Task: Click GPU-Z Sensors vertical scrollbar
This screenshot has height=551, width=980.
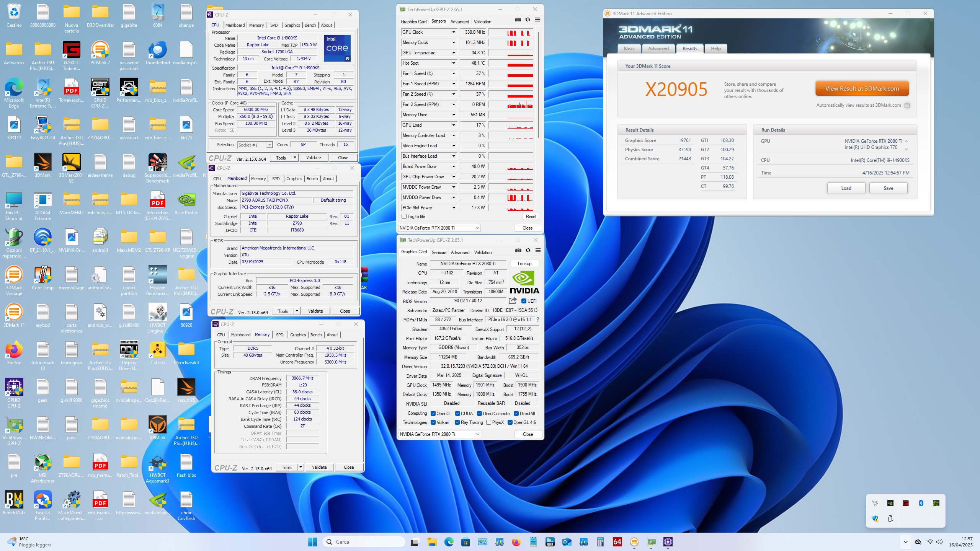Action: tap(538, 84)
